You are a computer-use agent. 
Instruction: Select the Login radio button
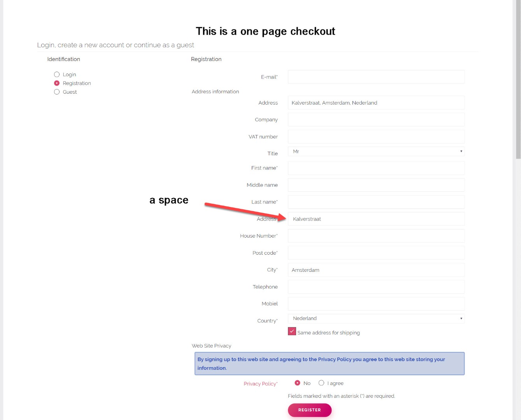coord(57,74)
